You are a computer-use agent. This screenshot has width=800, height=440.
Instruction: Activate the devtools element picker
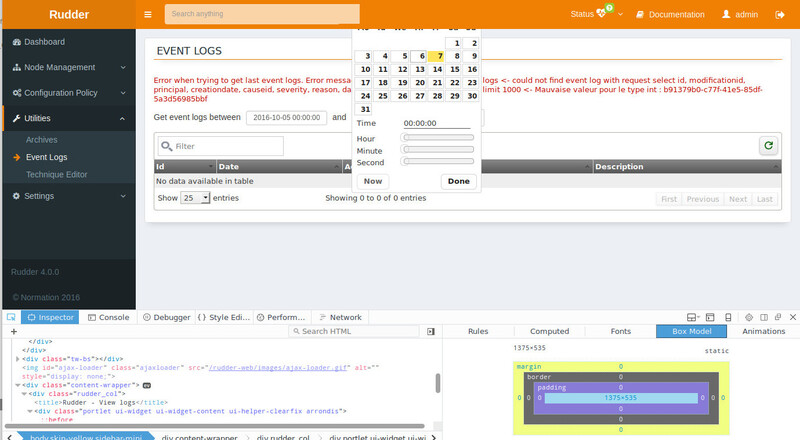click(x=11, y=317)
